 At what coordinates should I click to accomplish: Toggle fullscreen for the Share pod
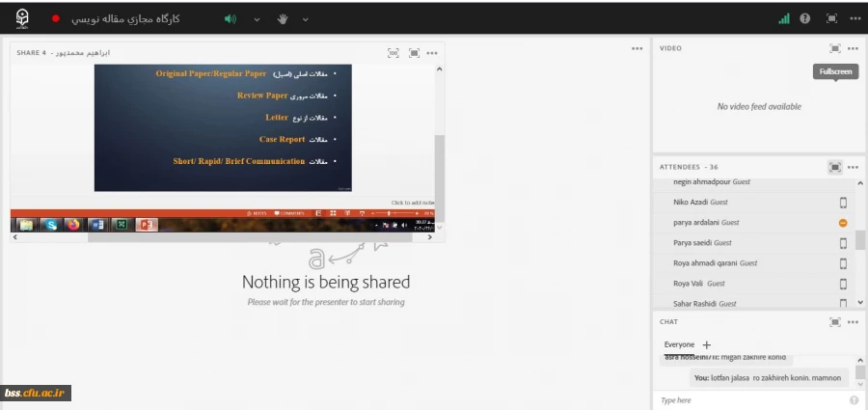coord(414,53)
